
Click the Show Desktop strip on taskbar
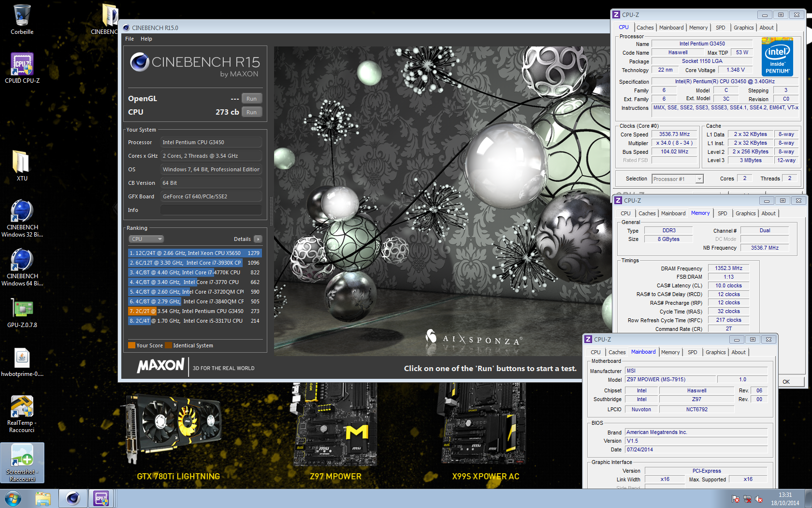point(809,498)
